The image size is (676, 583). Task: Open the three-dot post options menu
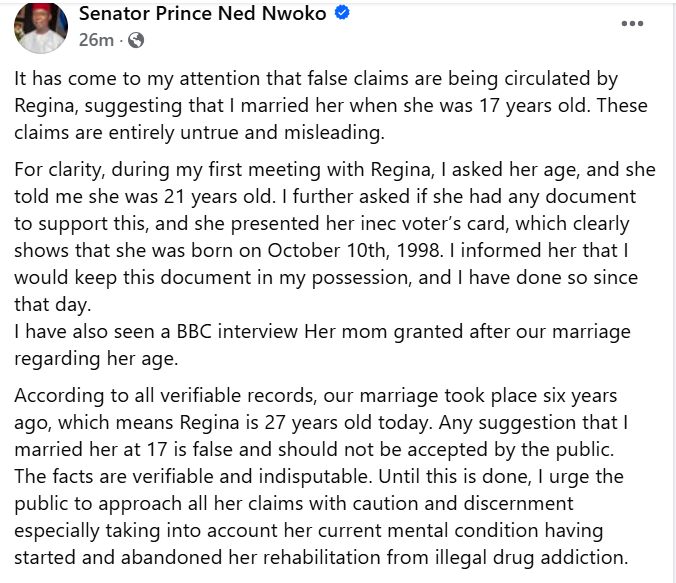[632, 23]
